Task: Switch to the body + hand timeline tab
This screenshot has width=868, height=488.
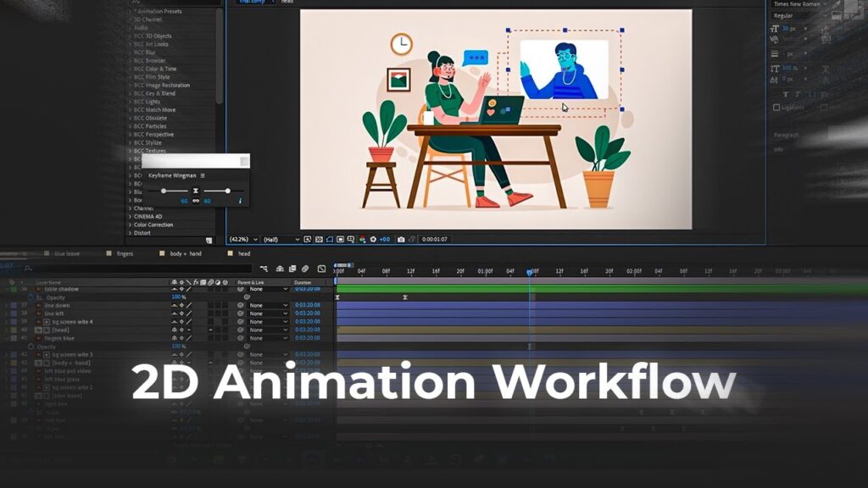Action: click(x=185, y=253)
